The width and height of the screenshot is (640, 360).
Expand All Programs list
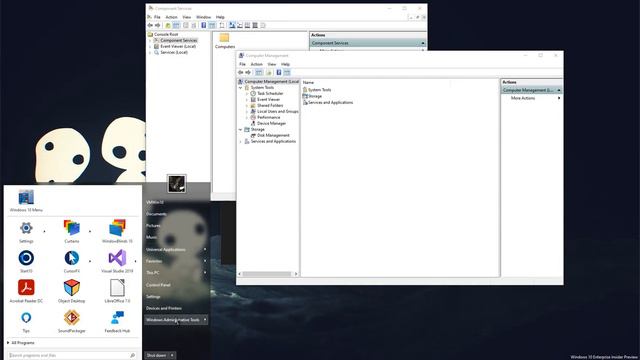pos(21,343)
